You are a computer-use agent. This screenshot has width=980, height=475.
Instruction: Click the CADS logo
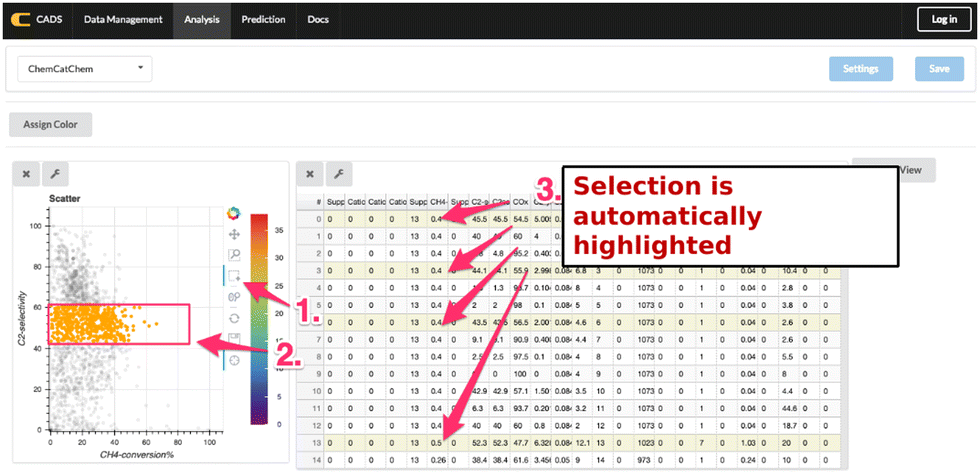point(38,19)
